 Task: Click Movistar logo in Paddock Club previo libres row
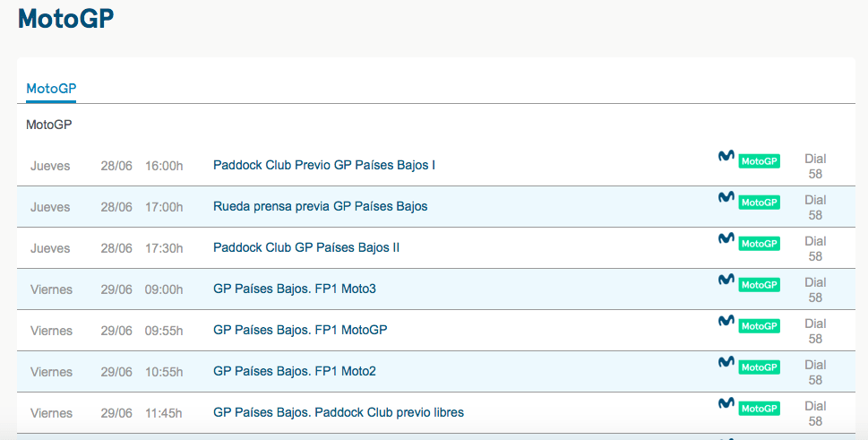pos(726,403)
